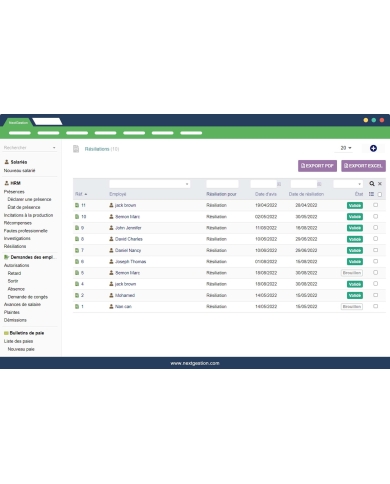Open the Résiliations page title link
The image size is (390, 484).
coord(97,149)
